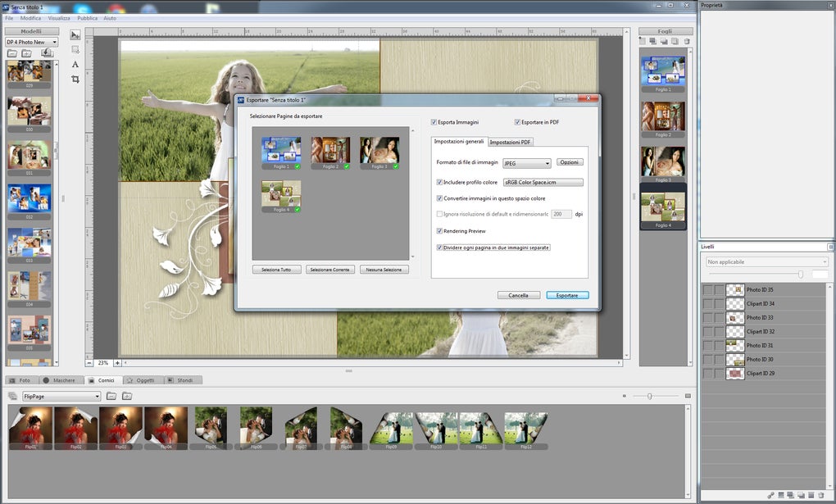Uncheck the Esporta Immagini checkbox

click(x=434, y=122)
